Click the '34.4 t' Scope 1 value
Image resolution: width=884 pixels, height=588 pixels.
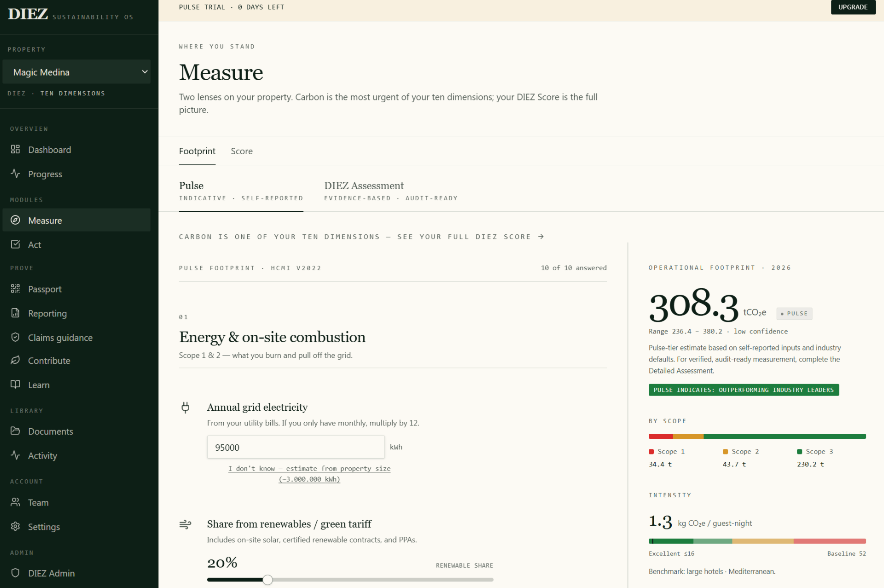tap(660, 464)
